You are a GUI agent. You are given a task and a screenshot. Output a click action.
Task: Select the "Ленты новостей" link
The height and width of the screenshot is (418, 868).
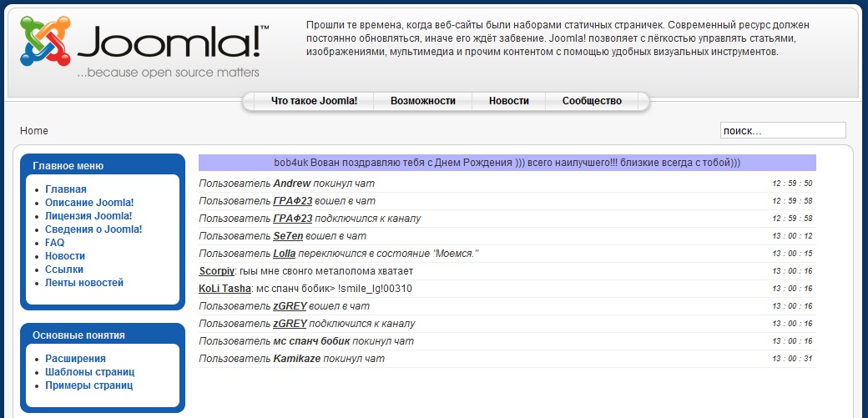tap(84, 283)
